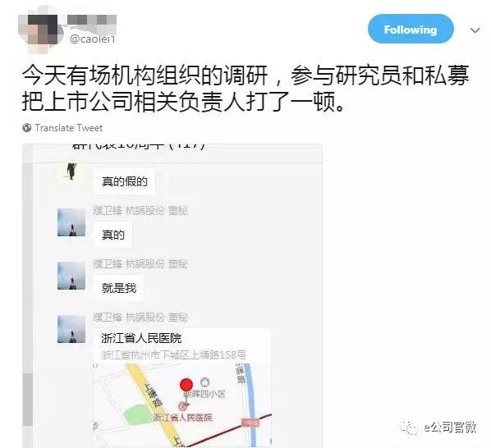
Task: Click the WeChat logo in the watermark
Action: [x=411, y=427]
